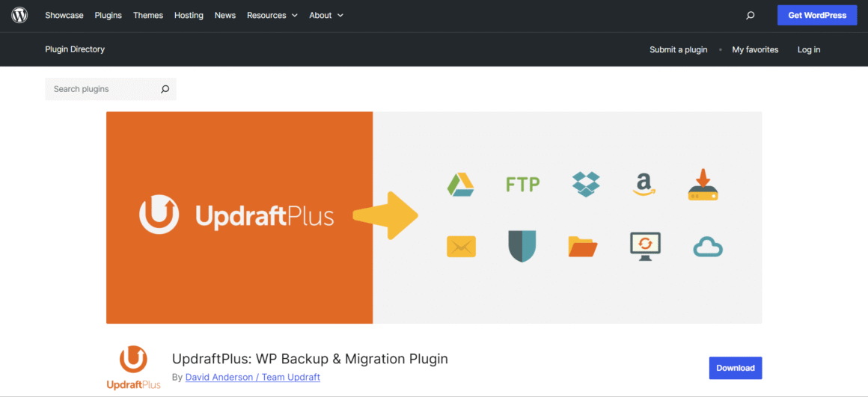Open the Hosting menu item
The height and width of the screenshot is (397, 868).
coord(189,16)
